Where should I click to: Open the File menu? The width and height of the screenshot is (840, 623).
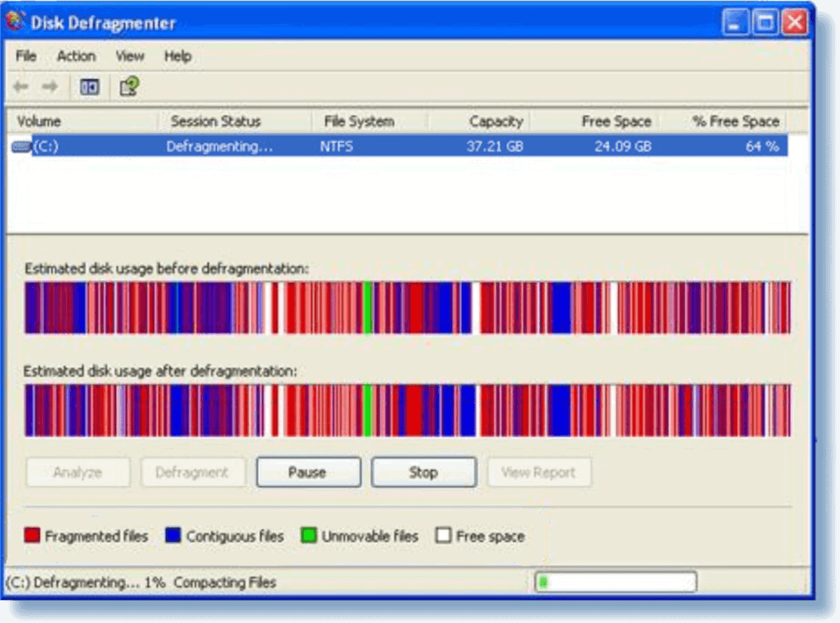tap(24, 56)
